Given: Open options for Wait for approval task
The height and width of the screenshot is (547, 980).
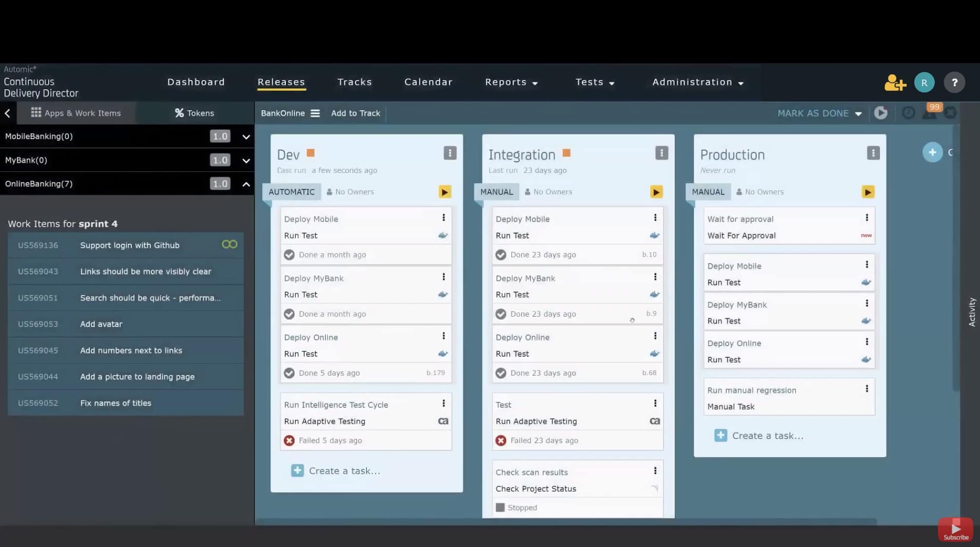Looking at the screenshot, I should [x=867, y=218].
